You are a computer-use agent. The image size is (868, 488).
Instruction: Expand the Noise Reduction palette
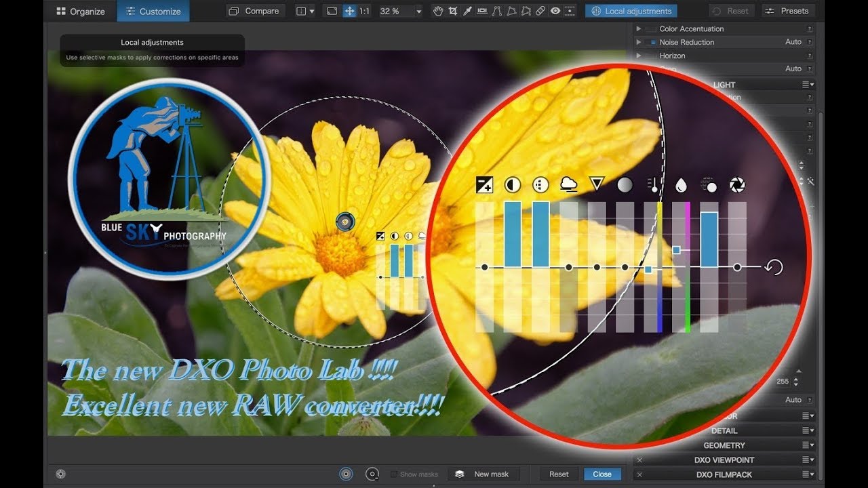click(x=638, y=42)
